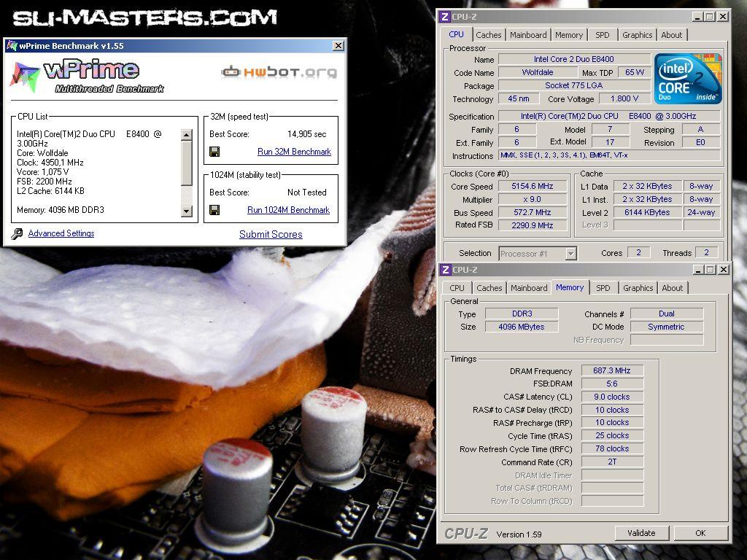Open Mainboard tab in upper CPU-Z window
747x560 pixels.
click(x=528, y=35)
